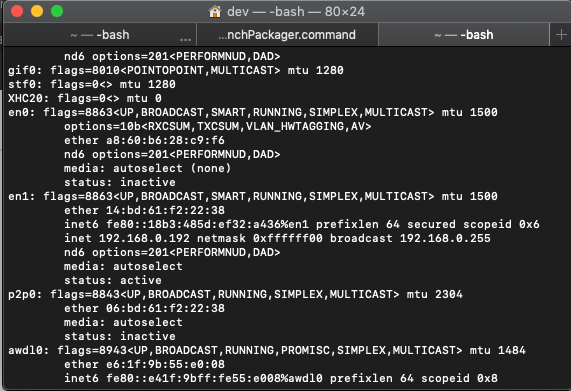Click the ellipsis activity indicator on first tab
Image resolution: width=571 pixels, height=391 pixels.
tap(185, 39)
